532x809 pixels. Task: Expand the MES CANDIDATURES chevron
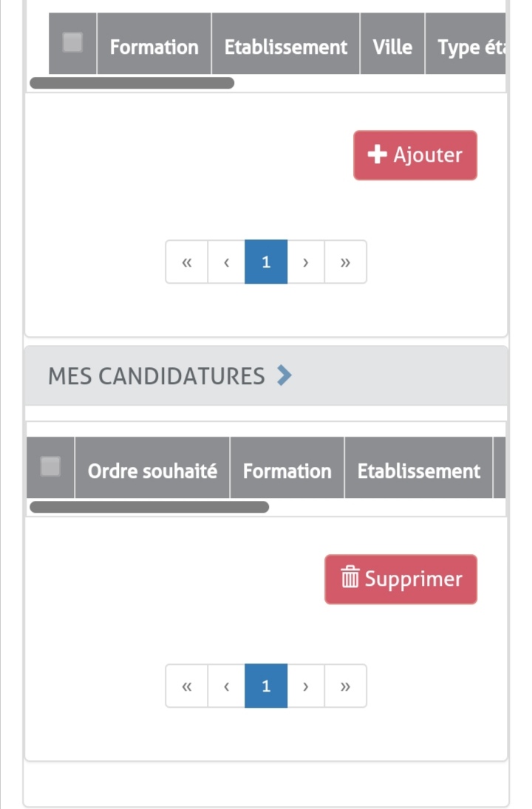coord(284,376)
